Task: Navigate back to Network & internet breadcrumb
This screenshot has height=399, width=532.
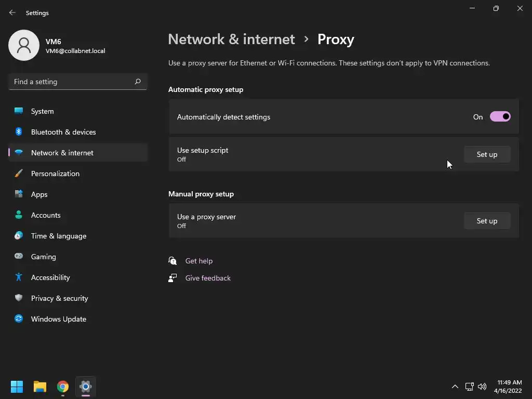Action: [231, 39]
